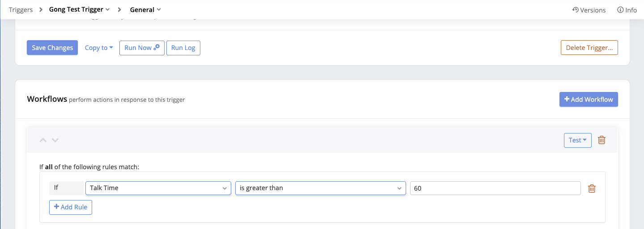Go to Triggers breadcrumb link
644x229 pixels.
point(21,9)
